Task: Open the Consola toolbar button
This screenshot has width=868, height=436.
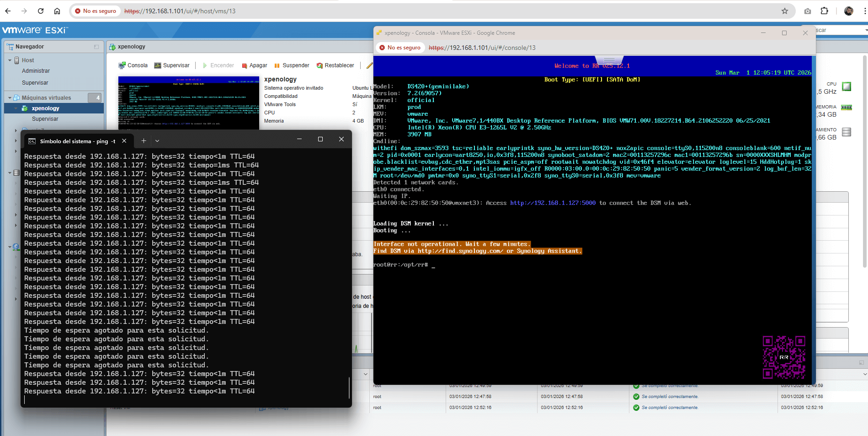Action: pos(133,65)
